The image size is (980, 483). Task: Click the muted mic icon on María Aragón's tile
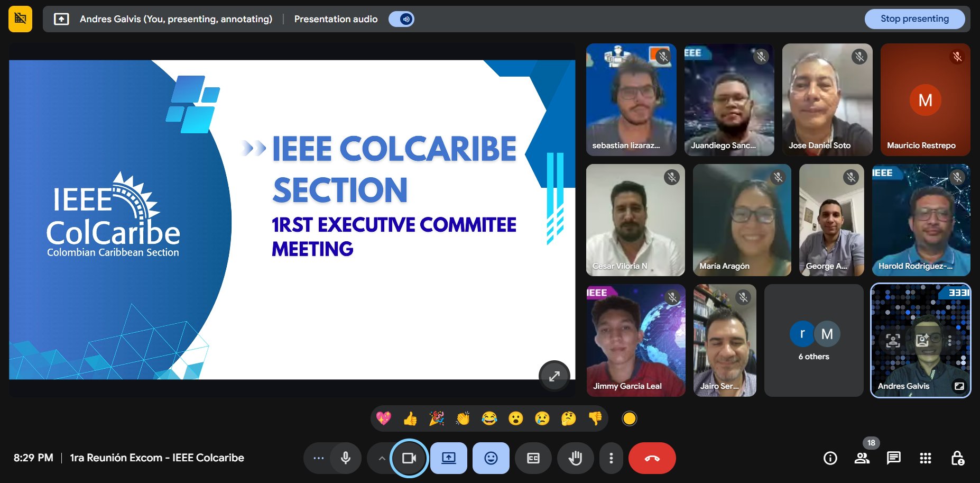778,177
